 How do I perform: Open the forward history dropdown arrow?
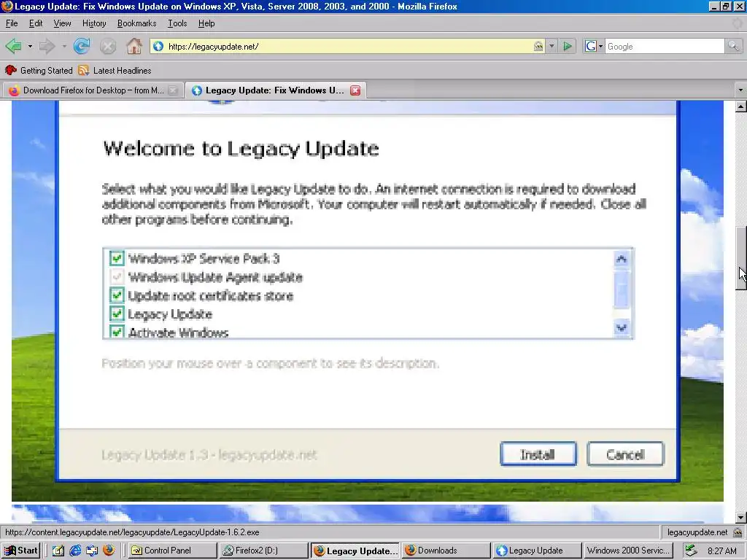pos(64,46)
